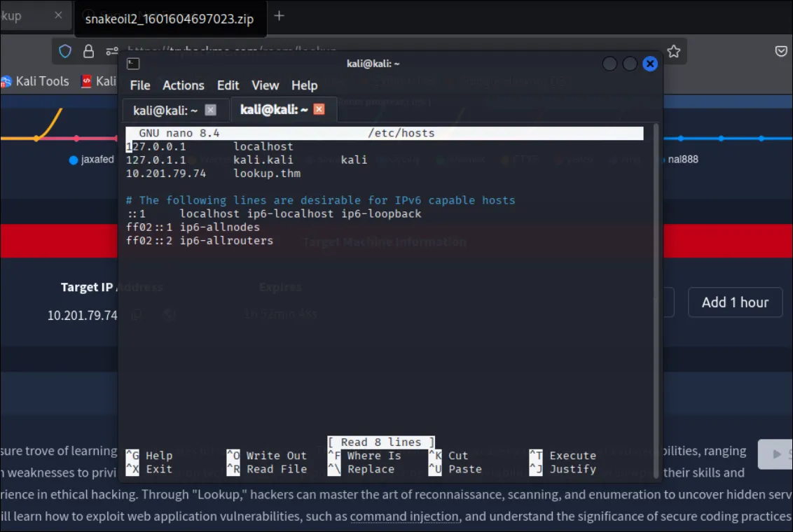
Task: Switch to the snakeoil2_1601604697023.zip browser tab
Action: point(170,19)
